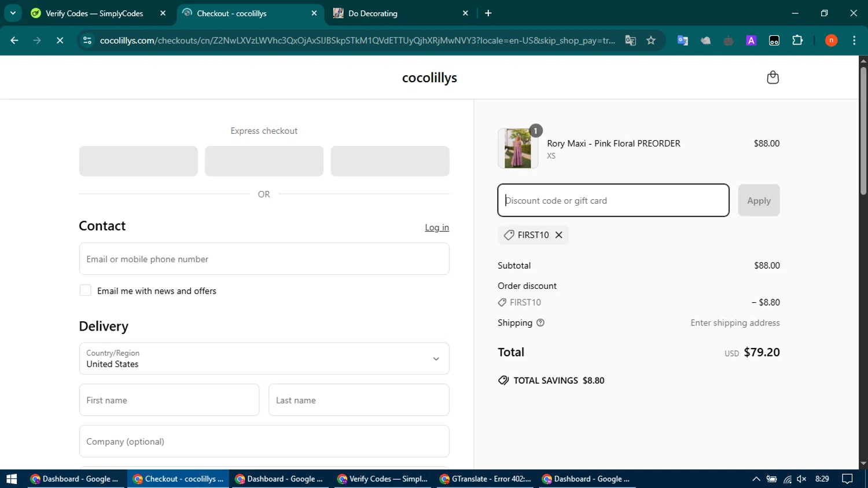The image size is (868, 488).
Task: Open the shopping bag cart icon
Action: 773,78
